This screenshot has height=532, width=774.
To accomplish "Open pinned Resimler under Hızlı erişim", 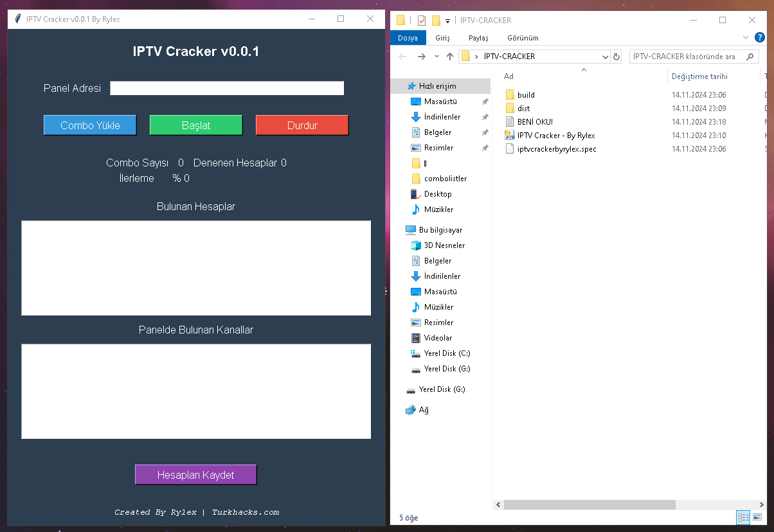I will click(438, 148).
